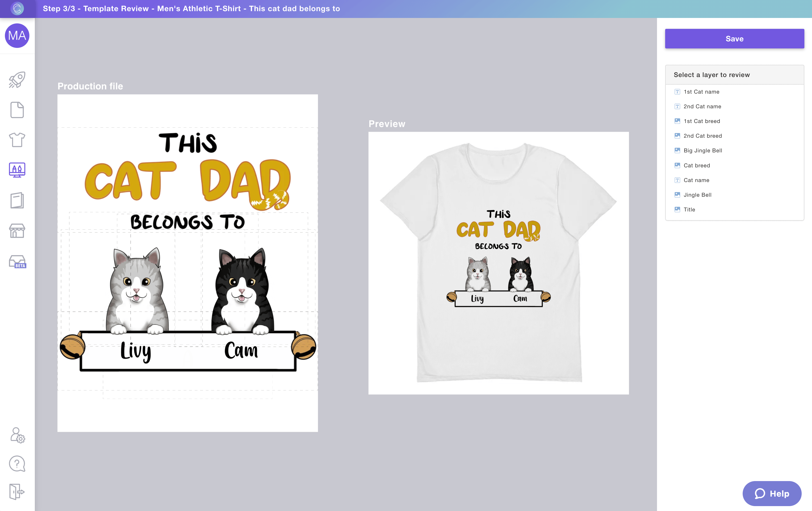Open the blank document page icon
This screenshot has height=511, width=812.
[x=17, y=110]
